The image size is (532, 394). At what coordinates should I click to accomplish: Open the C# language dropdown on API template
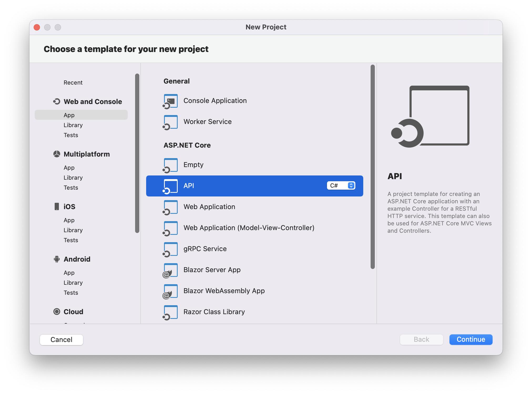pos(341,185)
